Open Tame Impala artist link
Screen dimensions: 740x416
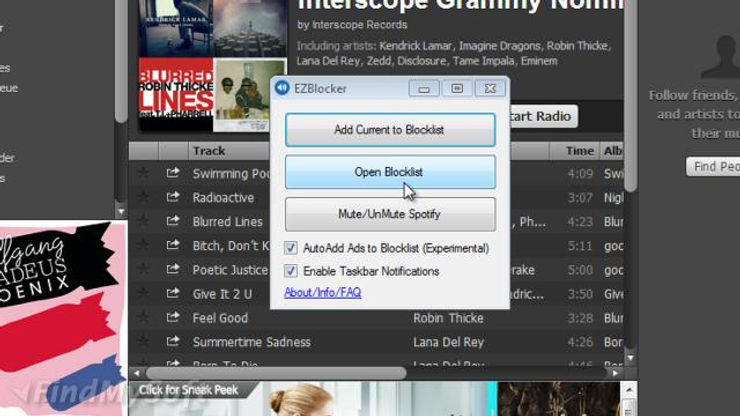(483, 61)
